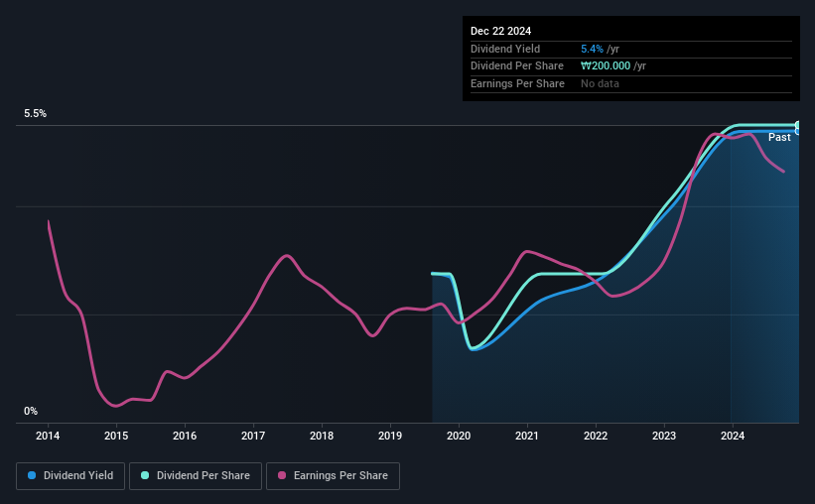Click the teal Dividend Per Share legend dot
815x504 pixels.
point(145,475)
